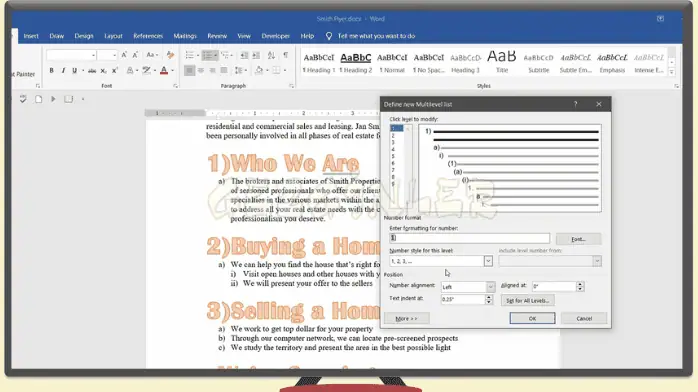Image resolution: width=698 pixels, height=392 pixels.
Task: Click the text highlight color icon
Action: tap(146, 70)
